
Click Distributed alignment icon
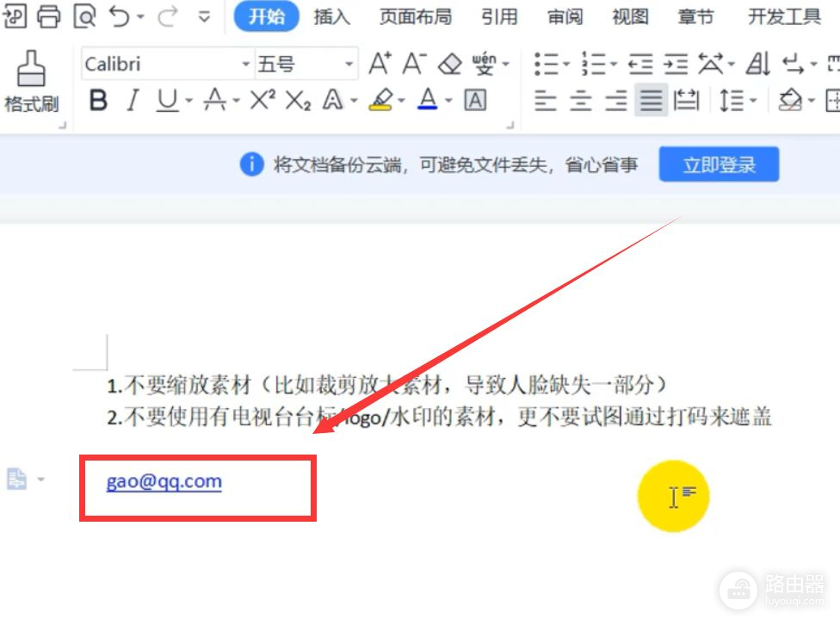[x=686, y=100]
